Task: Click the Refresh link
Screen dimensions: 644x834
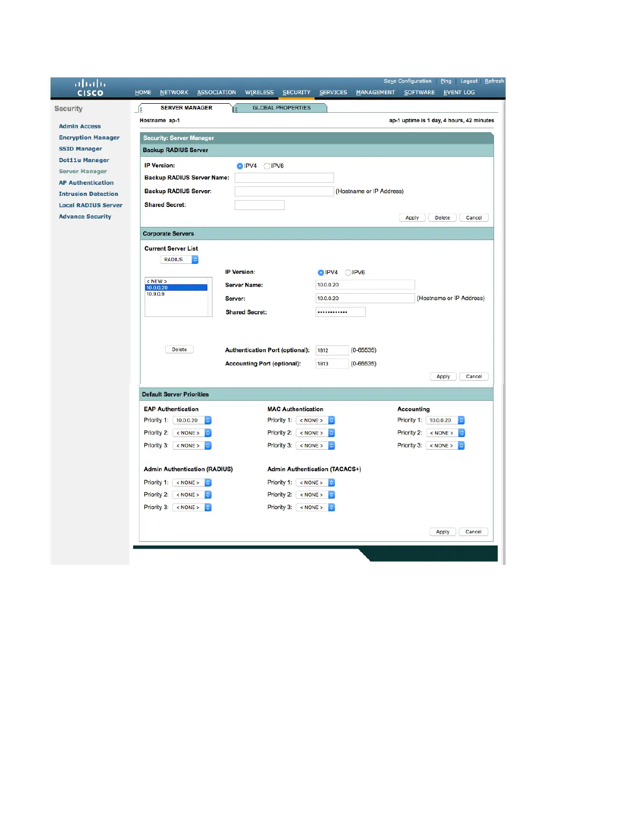Action: pos(495,81)
